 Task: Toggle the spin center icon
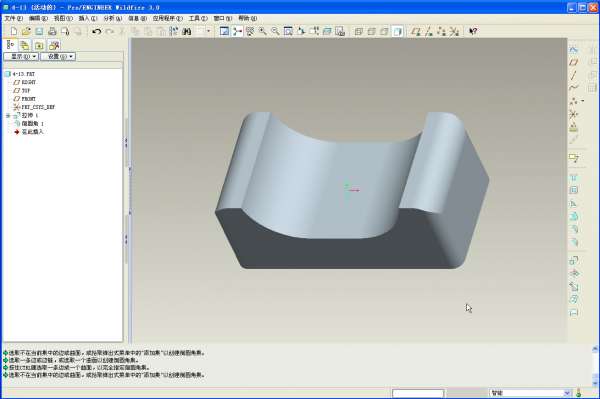tap(237, 31)
